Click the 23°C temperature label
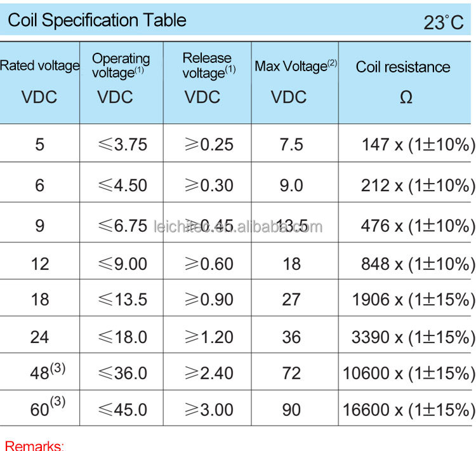This screenshot has width=476, height=451. click(x=444, y=23)
